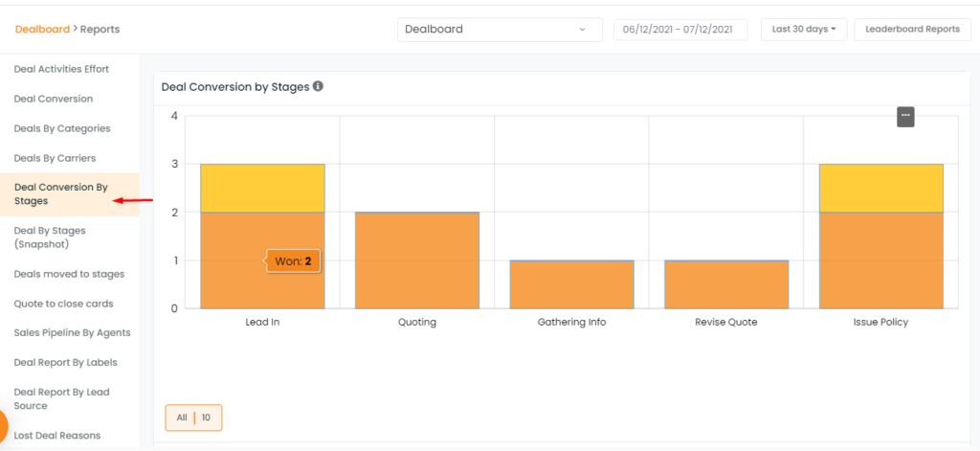Select Deal Activities Effort report
Screen dimensions: 980x451
(x=61, y=70)
